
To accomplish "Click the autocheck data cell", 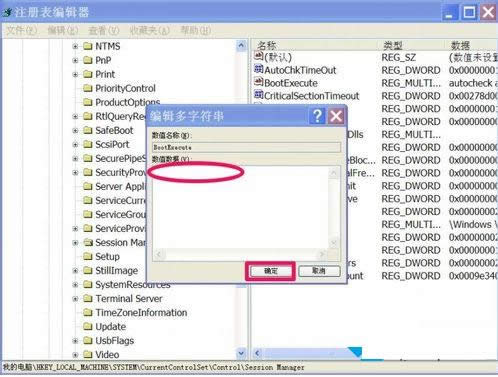I will [x=473, y=83].
